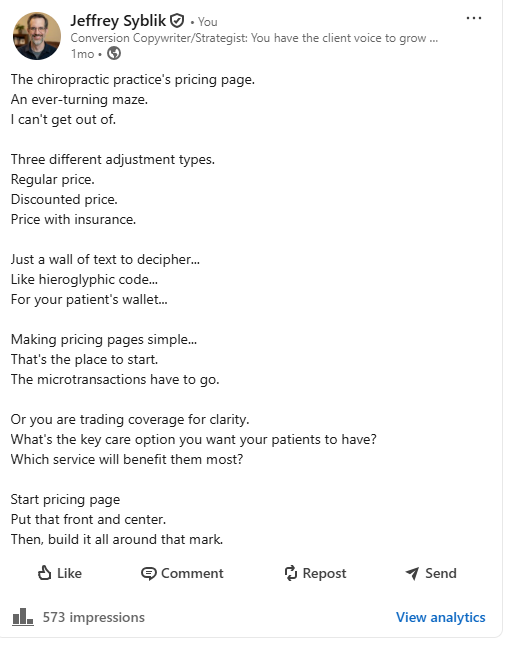The width and height of the screenshot is (522, 647).
Task: Click the thumbs-up Like icon
Action: (45, 573)
